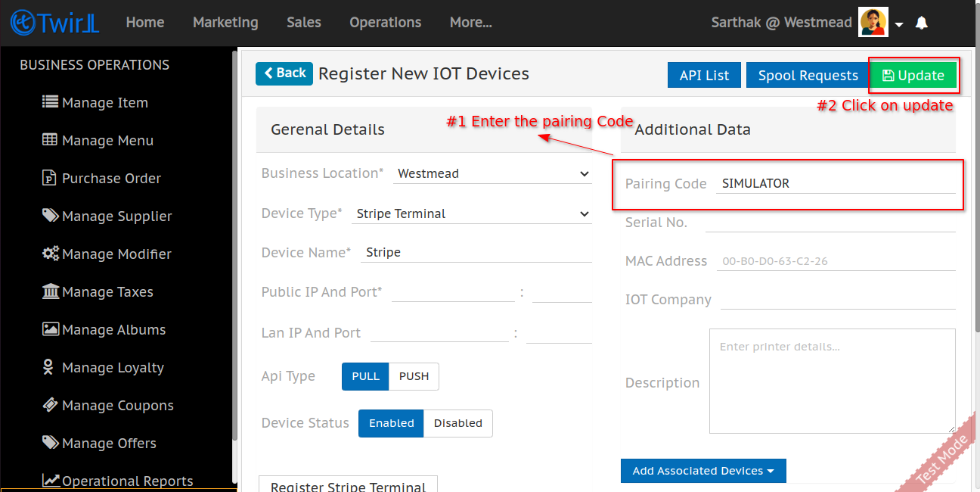Set Api Type to PUSH

(x=414, y=376)
